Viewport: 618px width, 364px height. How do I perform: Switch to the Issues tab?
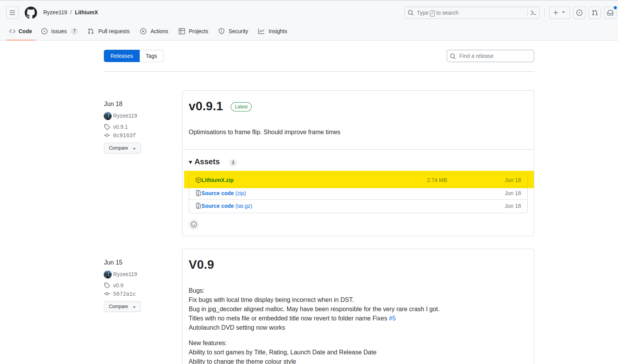tap(59, 31)
